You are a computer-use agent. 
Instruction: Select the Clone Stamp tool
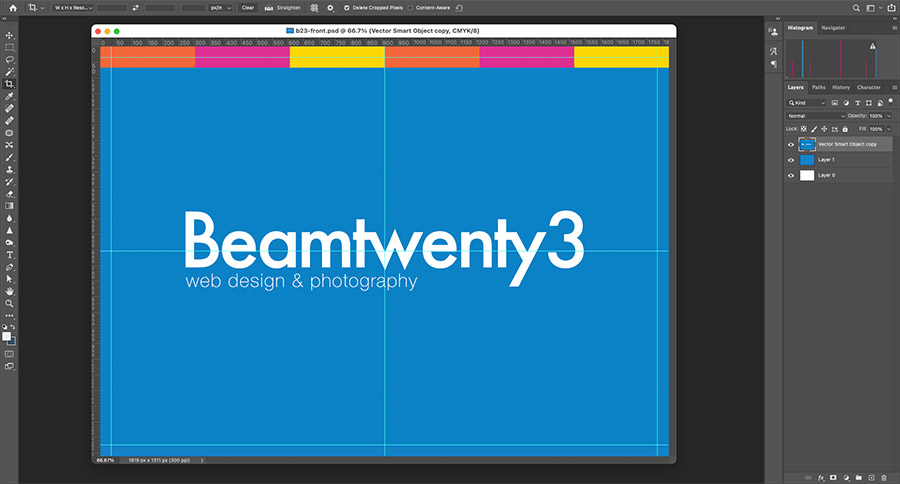click(9, 169)
